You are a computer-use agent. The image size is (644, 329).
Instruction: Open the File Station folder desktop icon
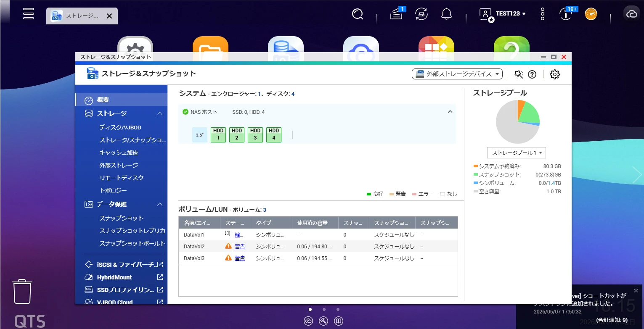click(210, 45)
